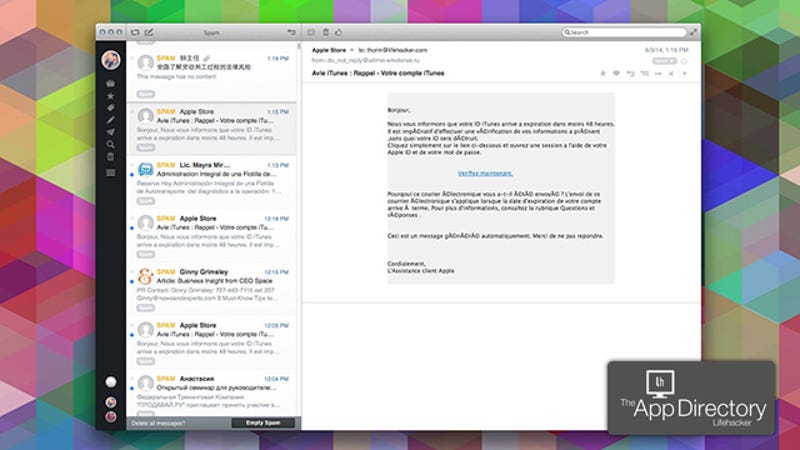Click the Verifiez maintenant link
This screenshot has width=800, height=450.
pos(485,173)
